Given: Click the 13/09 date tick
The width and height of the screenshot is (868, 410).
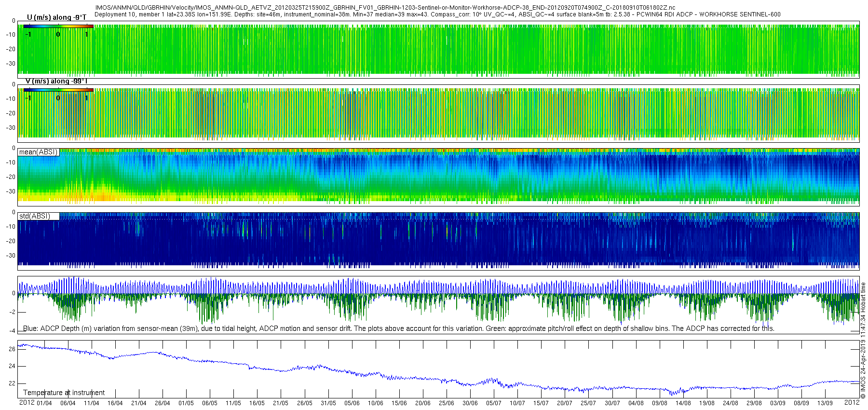Looking at the screenshot, I should click(825, 403).
